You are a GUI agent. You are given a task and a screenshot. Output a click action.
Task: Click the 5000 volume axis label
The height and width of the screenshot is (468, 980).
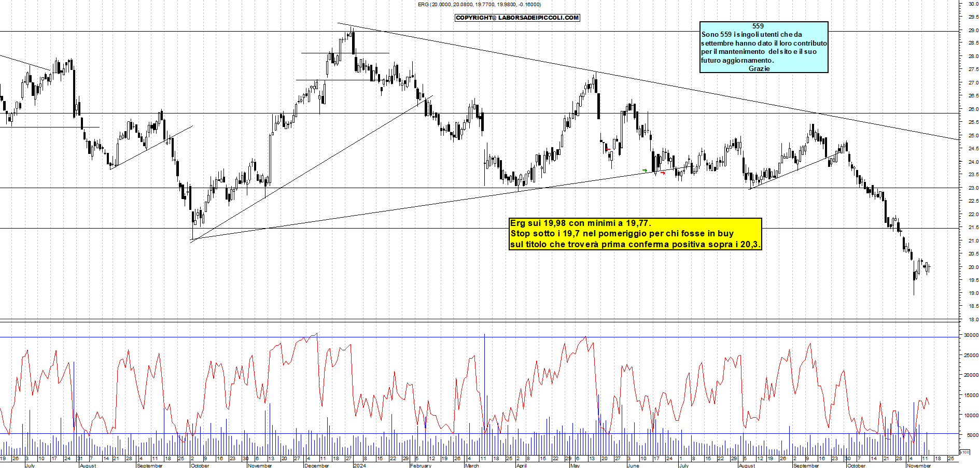point(973,436)
